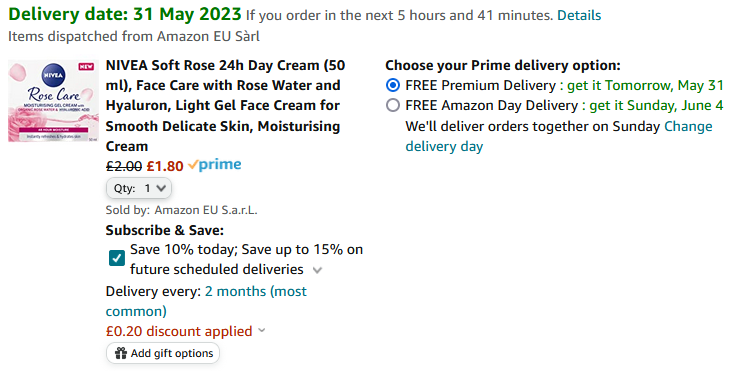Expand the £0.20 discount applied chevron
Image resolution: width=741 pixels, height=371 pixels.
pos(262,331)
